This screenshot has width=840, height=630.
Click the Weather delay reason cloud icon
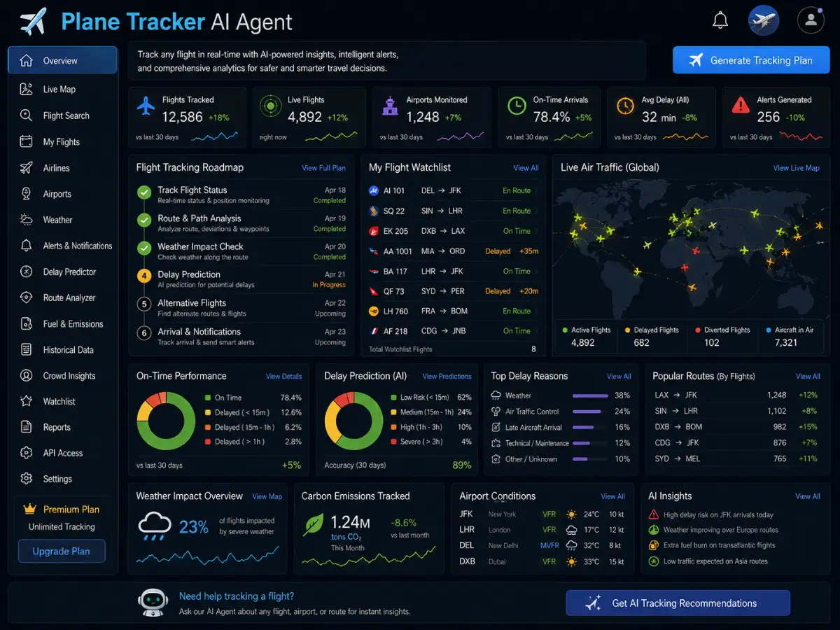[496, 395]
